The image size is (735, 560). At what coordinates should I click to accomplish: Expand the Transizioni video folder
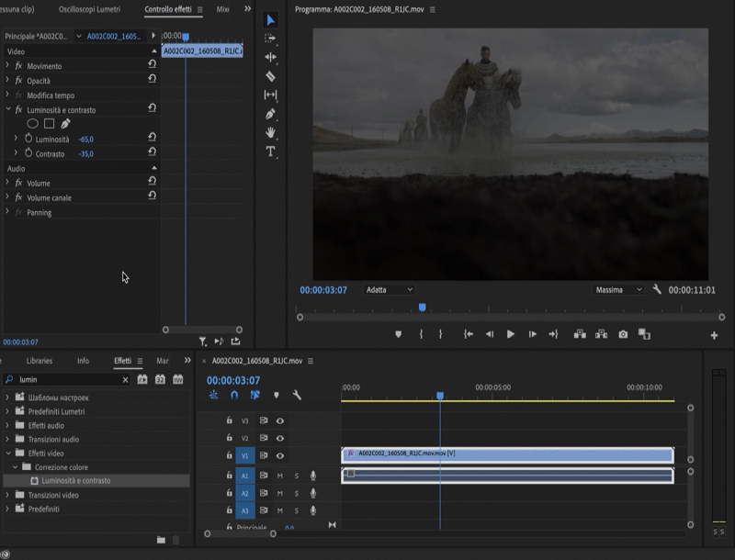(x=8, y=495)
